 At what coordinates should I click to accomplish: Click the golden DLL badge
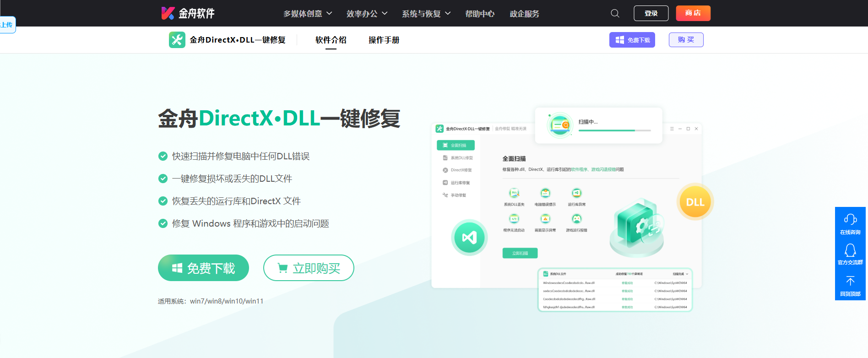pos(695,202)
